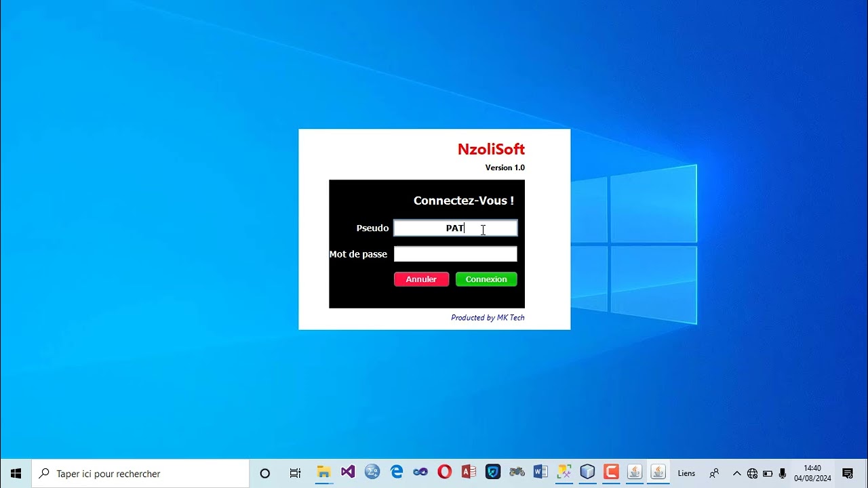Screen dimensions: 868x488
Task: Open the blue cube app icon
Action: [x=587, y=472]
